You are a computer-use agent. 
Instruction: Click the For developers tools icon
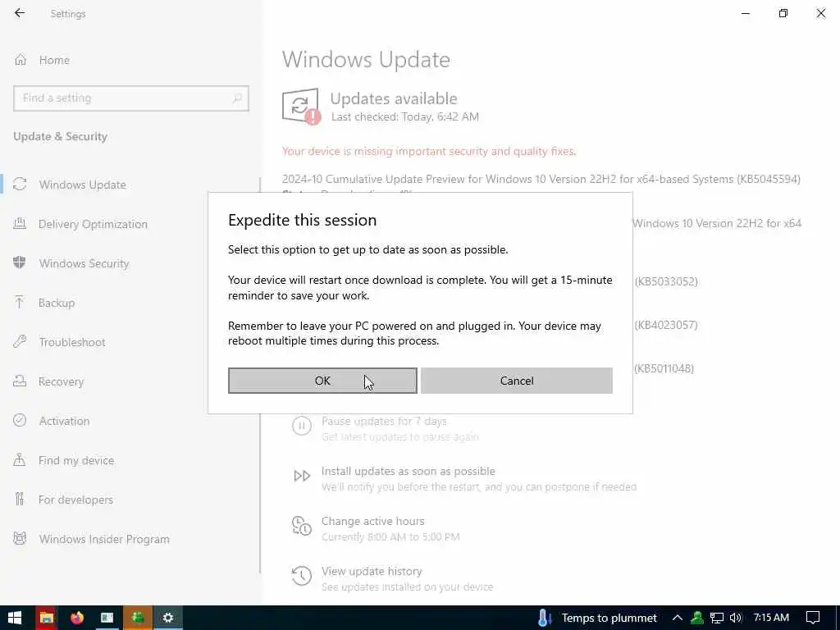[20, 499]
